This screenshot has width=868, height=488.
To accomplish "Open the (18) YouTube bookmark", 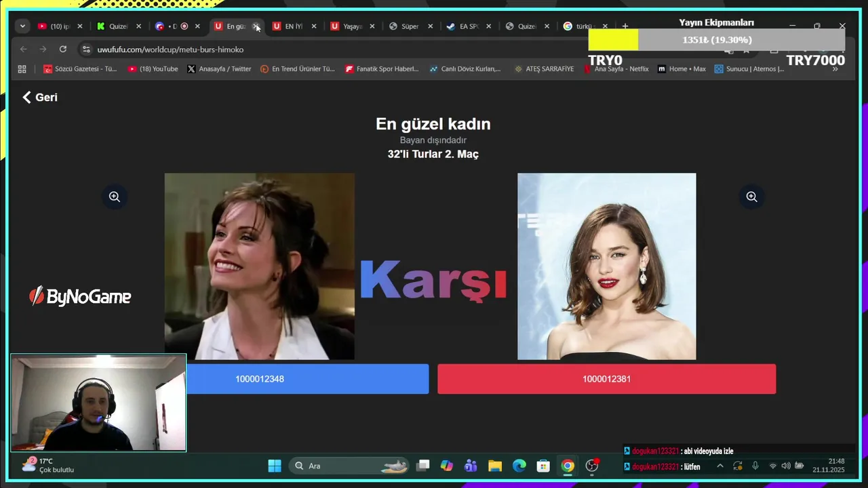I will [153, 69].
